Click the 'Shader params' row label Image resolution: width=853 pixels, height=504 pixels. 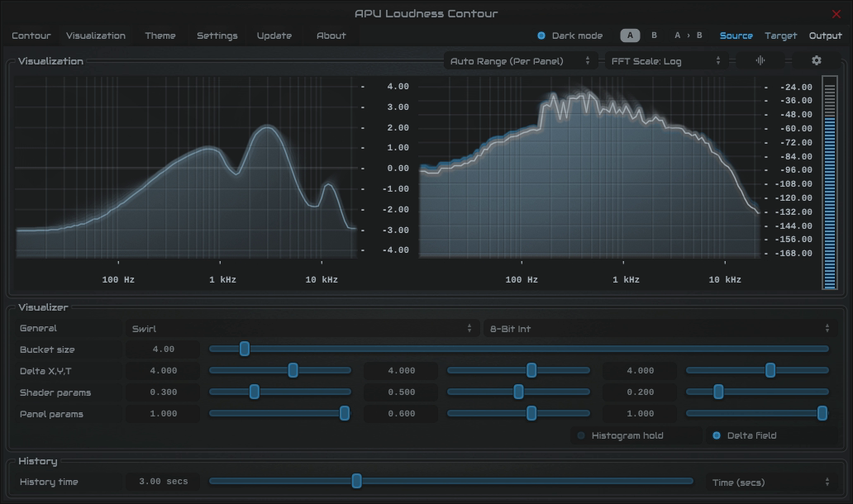55,392
